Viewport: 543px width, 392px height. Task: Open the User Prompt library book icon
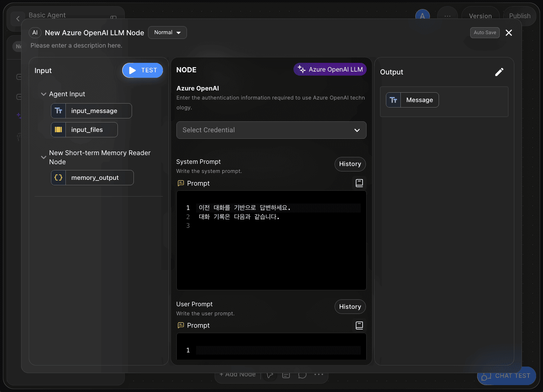point(359,326)
